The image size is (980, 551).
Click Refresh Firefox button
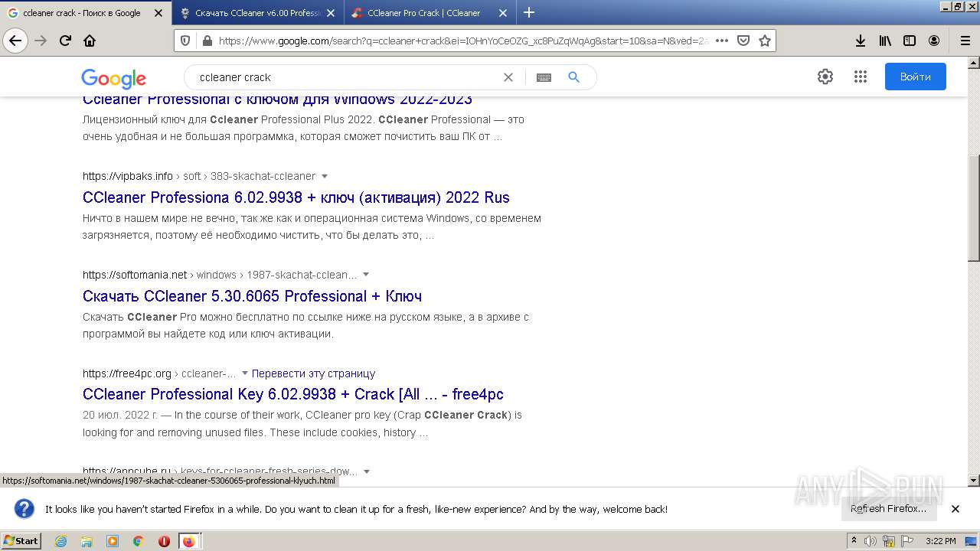click(x=889, y=509)
